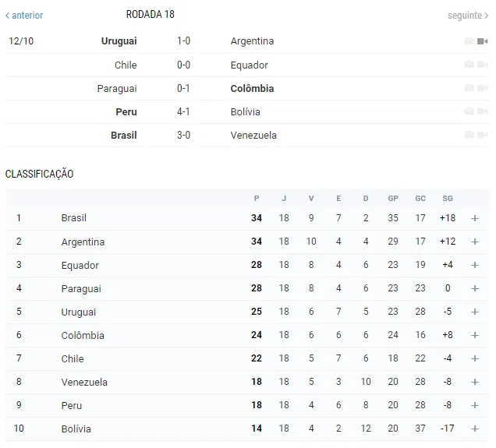Viewport: 496px width, 448px height.
Task: Click photo icon for Brasil vs Venezuela
Action: 469,135
